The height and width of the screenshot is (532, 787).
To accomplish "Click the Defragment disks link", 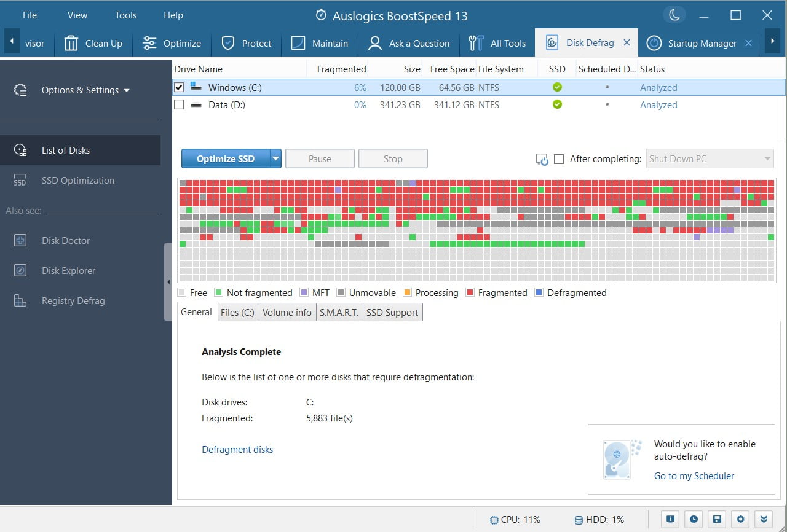I will pos(237,450).
